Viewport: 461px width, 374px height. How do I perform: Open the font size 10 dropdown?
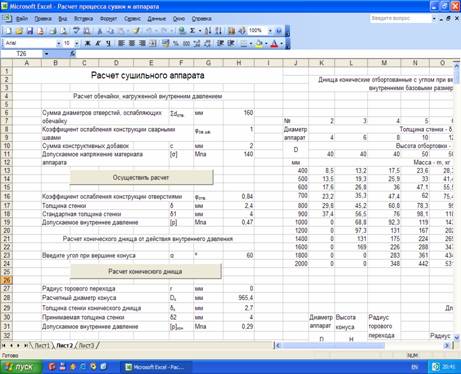point(76,43)
